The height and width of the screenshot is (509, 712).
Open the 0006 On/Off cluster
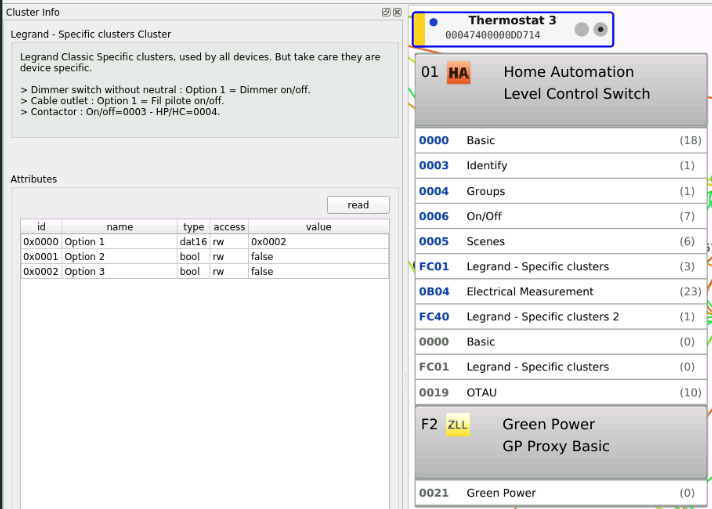point(561,216)
